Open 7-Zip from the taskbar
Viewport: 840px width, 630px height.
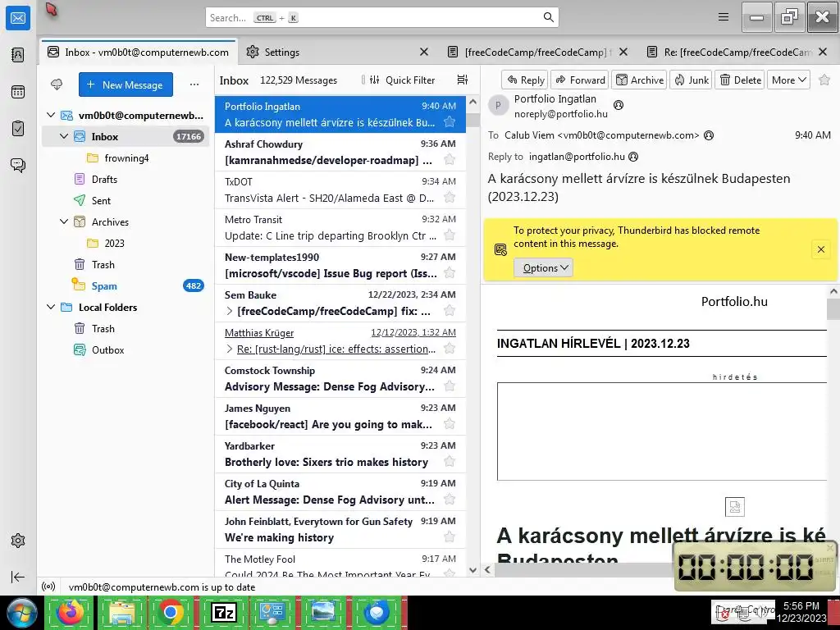click(x=223, y=612)
